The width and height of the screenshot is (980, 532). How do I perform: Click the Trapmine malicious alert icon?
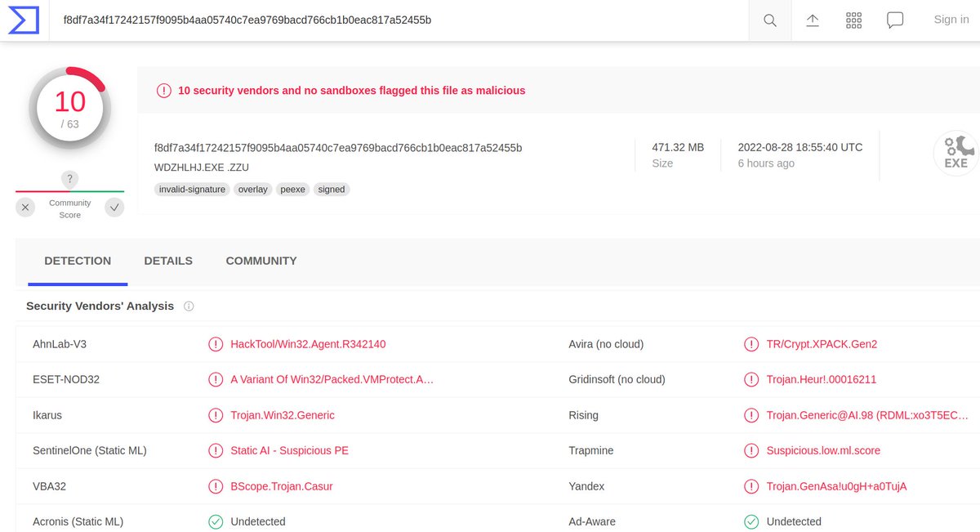coord(751,450)
